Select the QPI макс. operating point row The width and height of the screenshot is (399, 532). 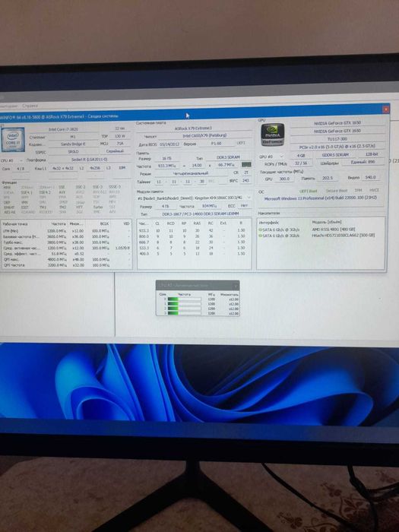click(x=67, y=259)
